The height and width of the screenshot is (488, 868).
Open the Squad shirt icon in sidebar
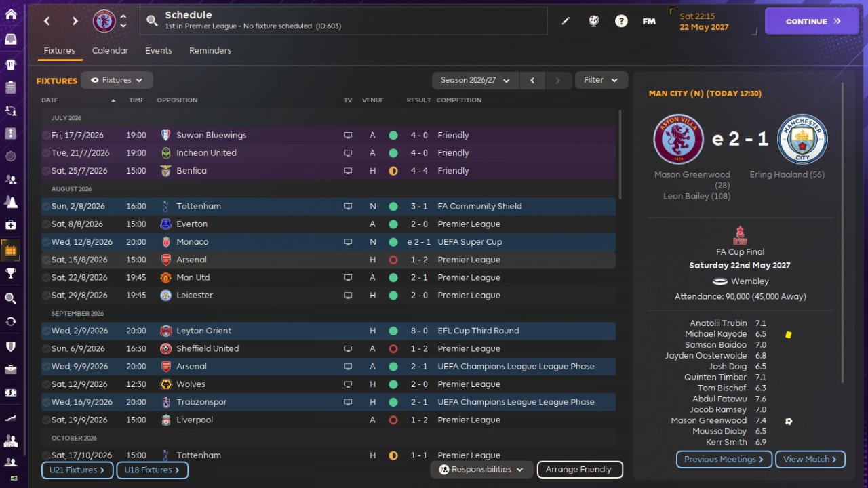11,65
